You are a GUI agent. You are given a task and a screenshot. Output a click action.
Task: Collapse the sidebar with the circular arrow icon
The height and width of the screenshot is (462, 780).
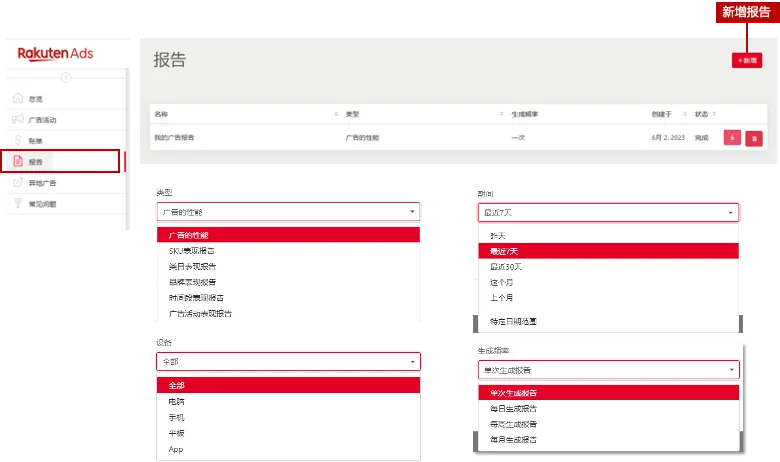point(66,78)
